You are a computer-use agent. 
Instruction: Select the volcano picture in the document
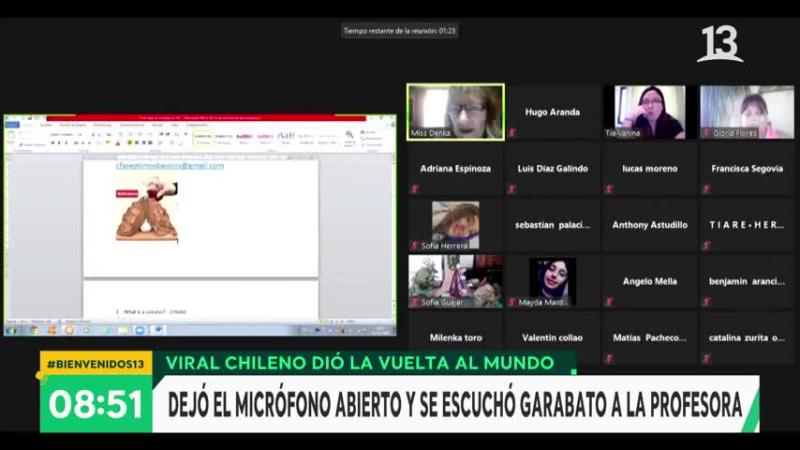(x=147, y=209)
